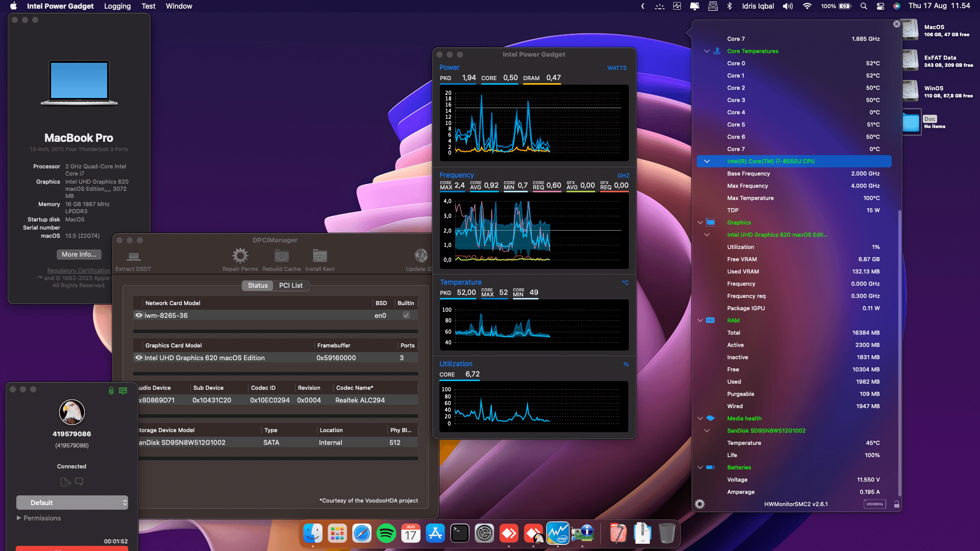This screenshot has width=980, height=551.
Task: Click Repair Perms gear icon
Action: coord(240,256)
